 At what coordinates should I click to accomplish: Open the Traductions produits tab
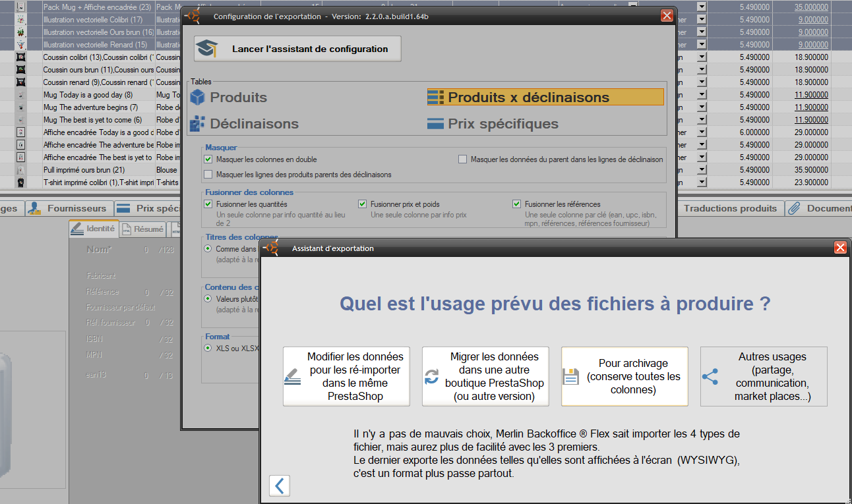pos(730,208)
